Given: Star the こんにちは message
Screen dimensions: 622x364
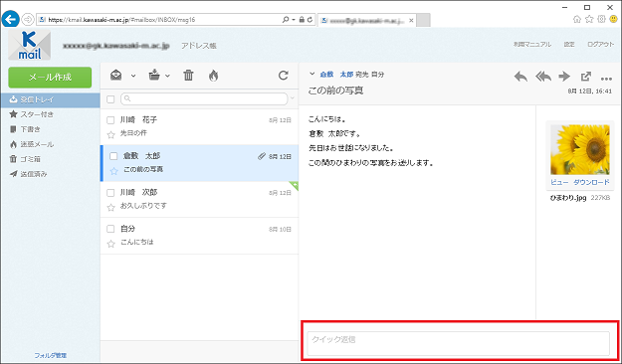Looking at the screenshot, I should (111, 244).
